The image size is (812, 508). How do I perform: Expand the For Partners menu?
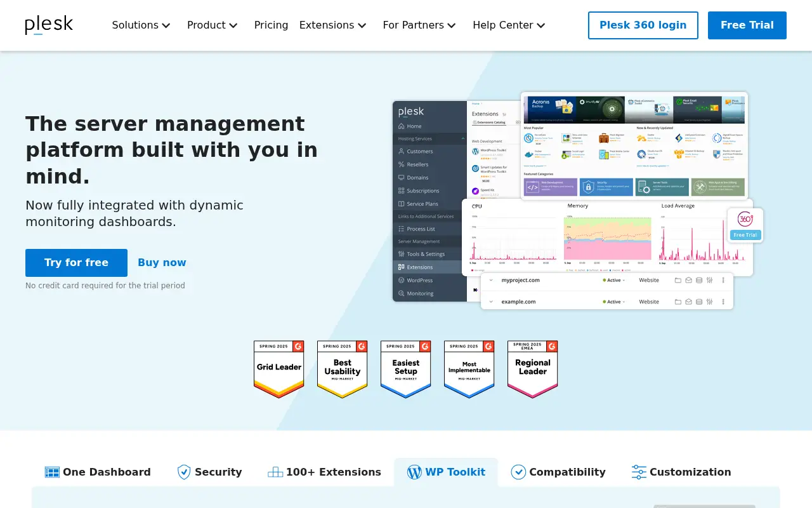(x=419, y=25)
